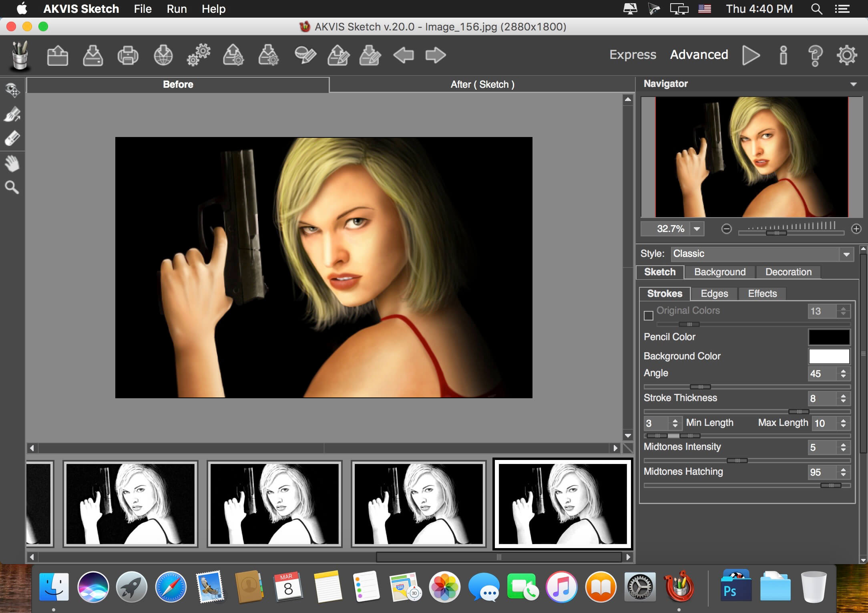The height and width of the screenshot is (613, 868).
Task: Open the Style dropdown showing Classic
Action: point(762,254)
